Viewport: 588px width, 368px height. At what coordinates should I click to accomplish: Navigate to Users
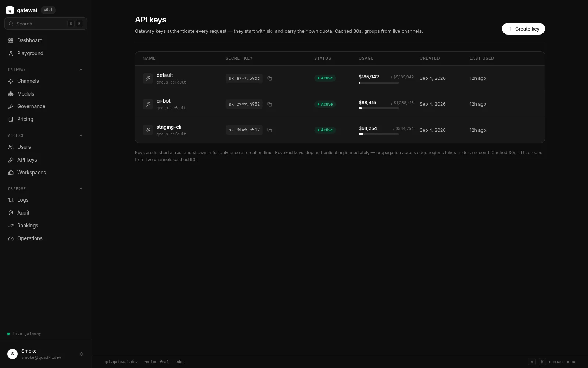point(46,147)
